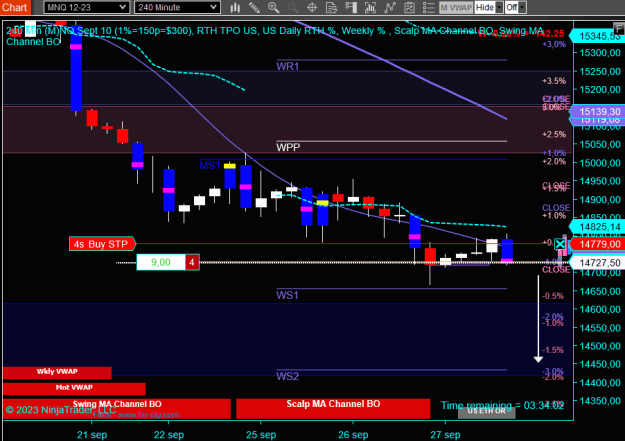Open the strategies line-nodes icon

tap(390, 8)
